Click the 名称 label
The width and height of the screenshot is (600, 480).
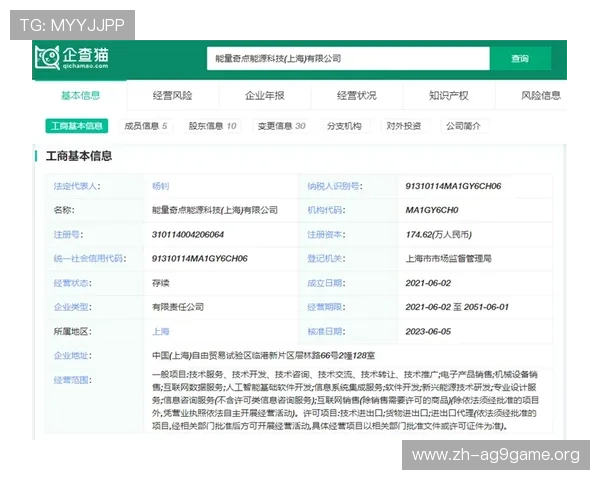(x=64, y=210)
